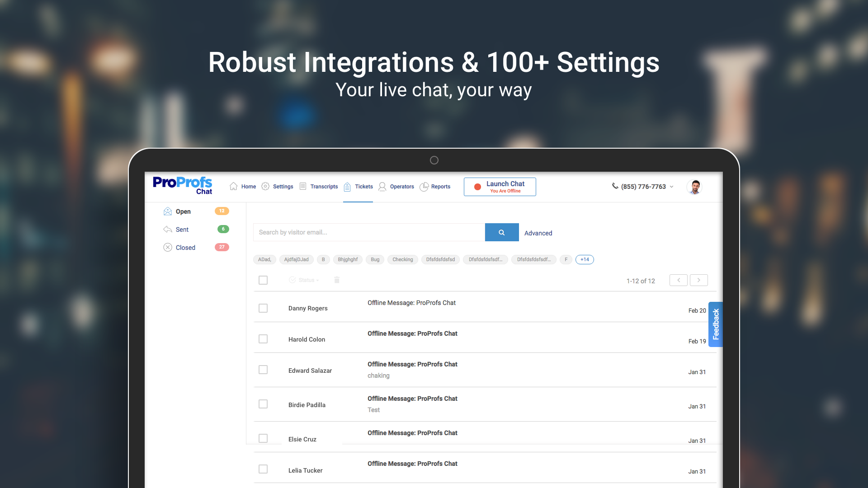Open the Advanced search link

[538, 233]
